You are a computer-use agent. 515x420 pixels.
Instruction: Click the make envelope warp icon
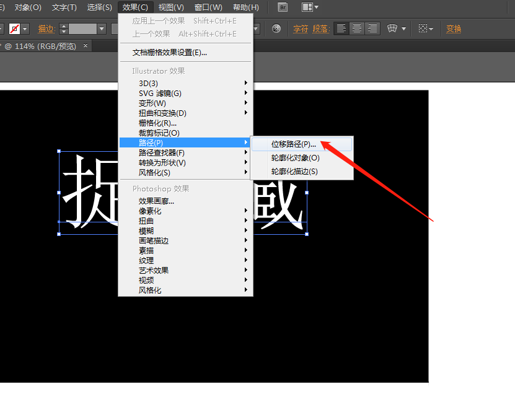(x=392, y=28)
